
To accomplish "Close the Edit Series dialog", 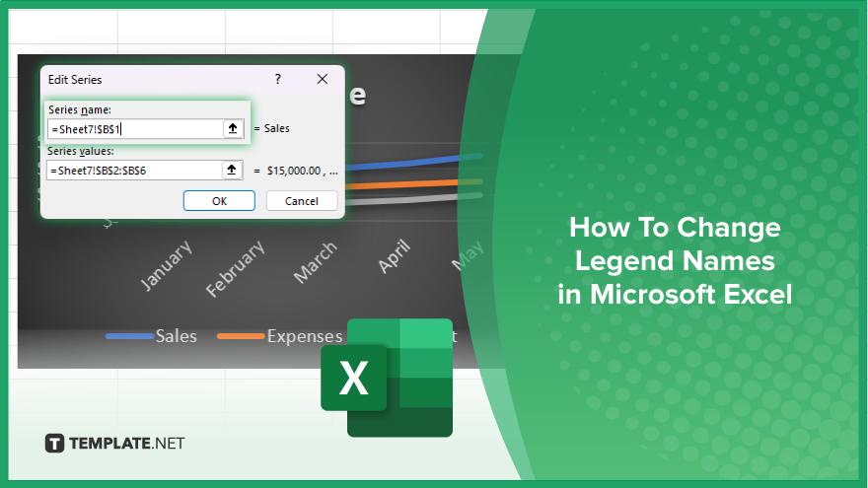I will pos(323,79).
